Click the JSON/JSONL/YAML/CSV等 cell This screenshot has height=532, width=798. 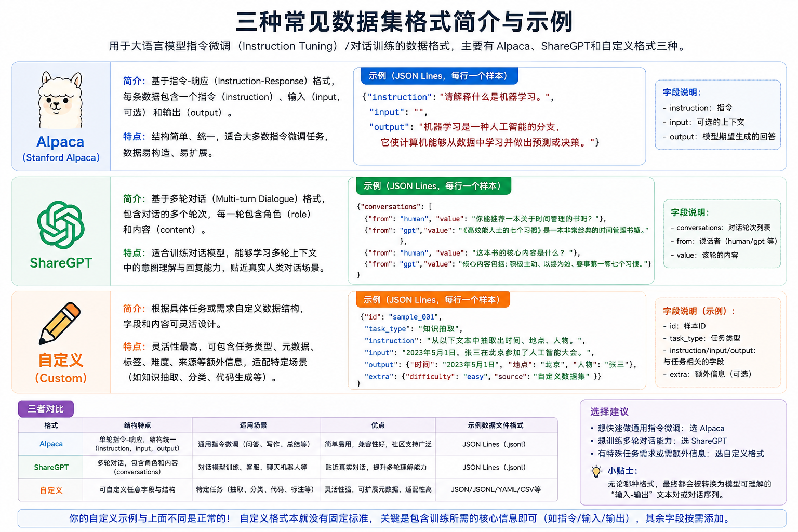(x=496, y=489)
